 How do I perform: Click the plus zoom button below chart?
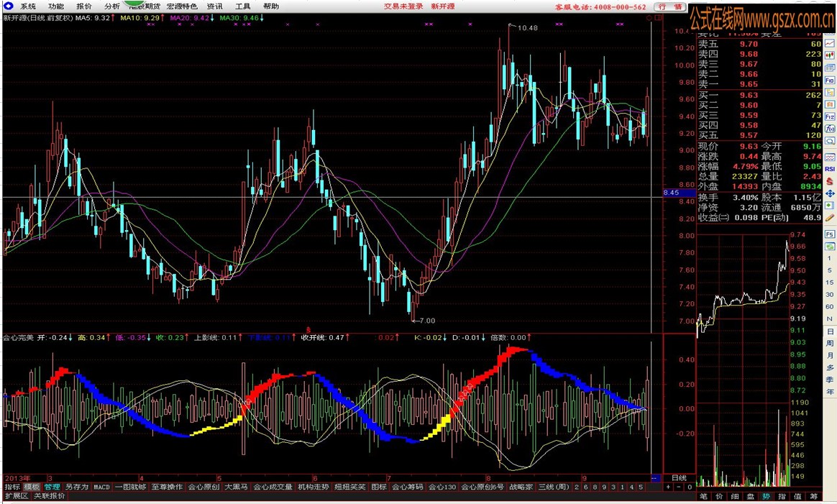point(668,487)
